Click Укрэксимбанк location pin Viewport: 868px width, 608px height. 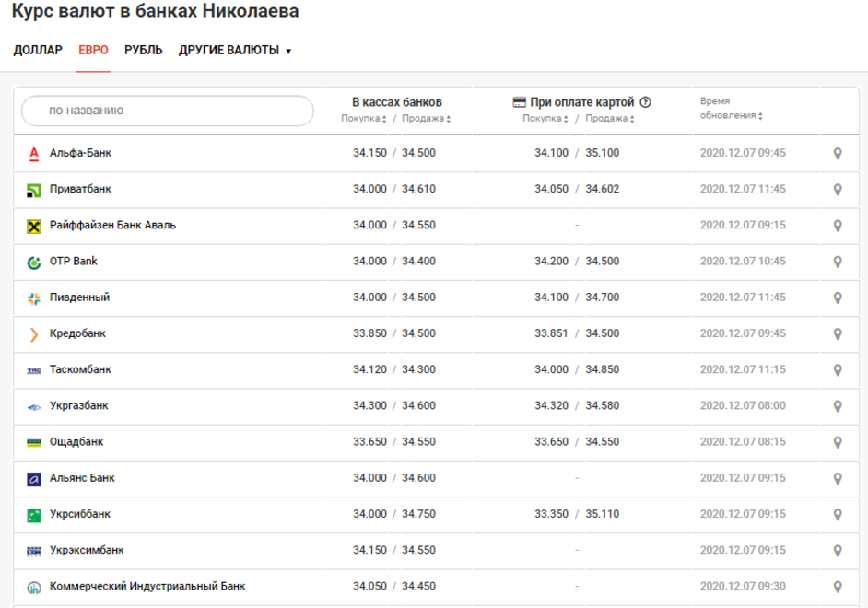click(x=838, y=551)
